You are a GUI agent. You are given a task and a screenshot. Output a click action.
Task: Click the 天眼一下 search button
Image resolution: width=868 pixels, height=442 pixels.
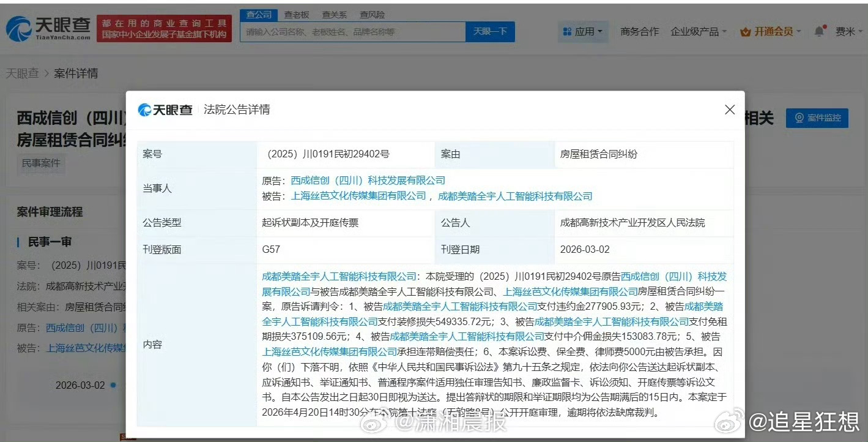coord(490,32)
